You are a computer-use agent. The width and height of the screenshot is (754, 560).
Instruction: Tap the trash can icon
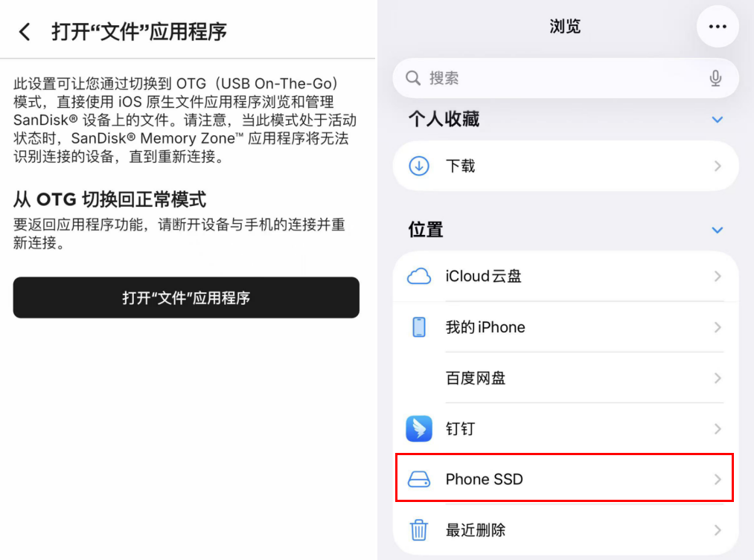(419, 530)
